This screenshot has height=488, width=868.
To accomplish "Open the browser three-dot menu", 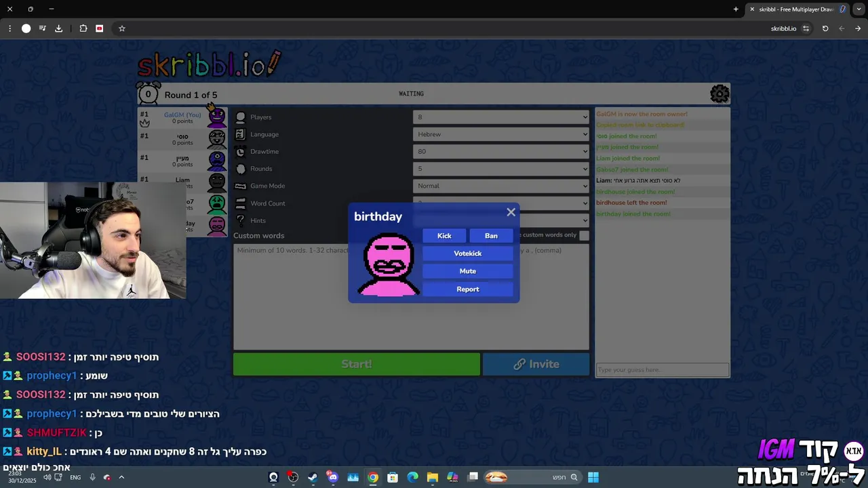I will point(9,28).
